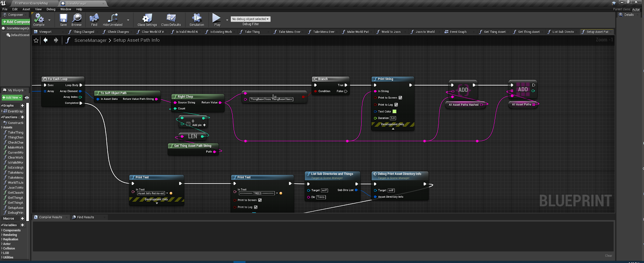Navigate back with the left arrow icon
This screenshot has width=644, height=263.
pos(45,40)
